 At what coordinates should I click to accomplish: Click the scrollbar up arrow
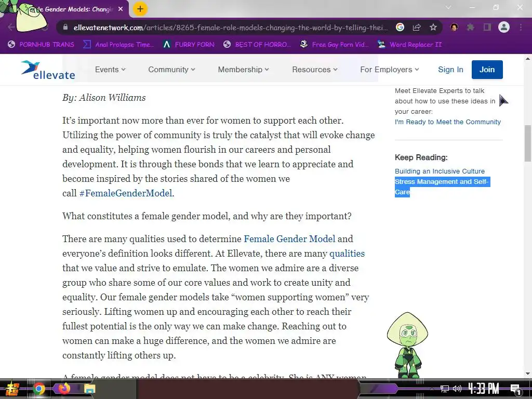[x=528, y=59]
